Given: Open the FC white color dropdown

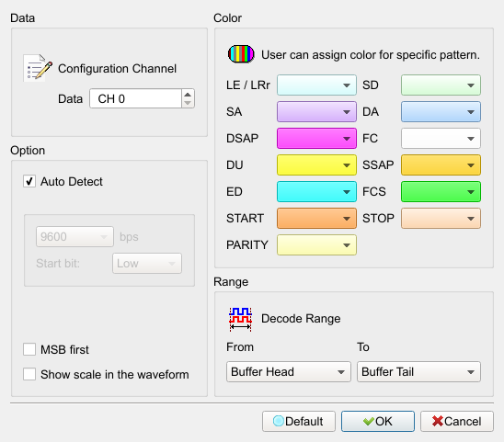Looking at the screenshot, I should point(441,139).
